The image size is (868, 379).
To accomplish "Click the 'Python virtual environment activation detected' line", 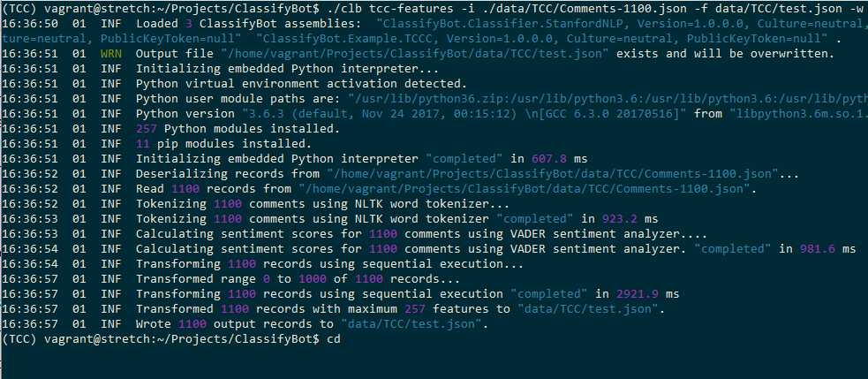I will [x=302, y=84].
